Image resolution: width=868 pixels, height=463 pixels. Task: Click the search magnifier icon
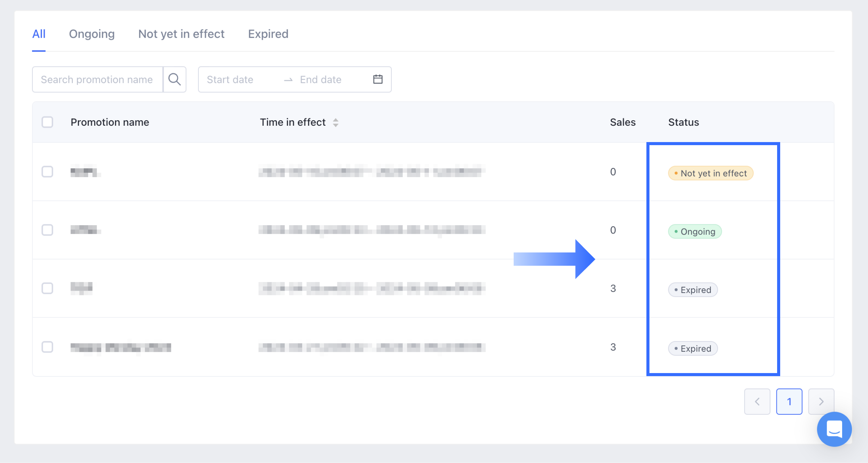coord(174,79)
